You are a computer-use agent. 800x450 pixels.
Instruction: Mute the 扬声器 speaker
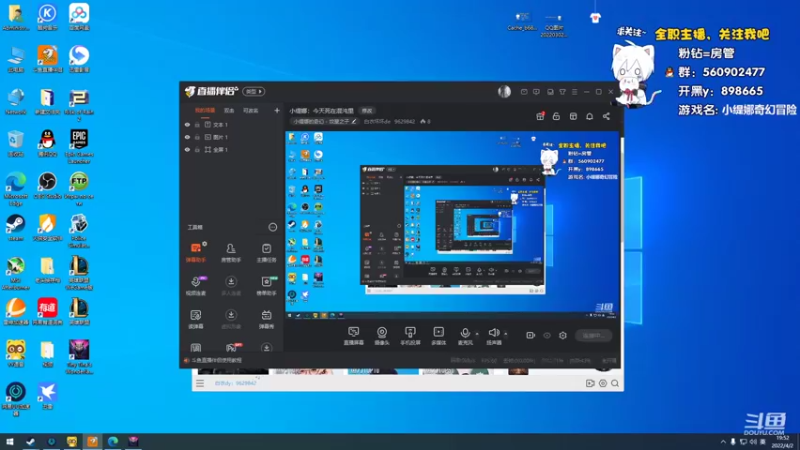[493, 336]
